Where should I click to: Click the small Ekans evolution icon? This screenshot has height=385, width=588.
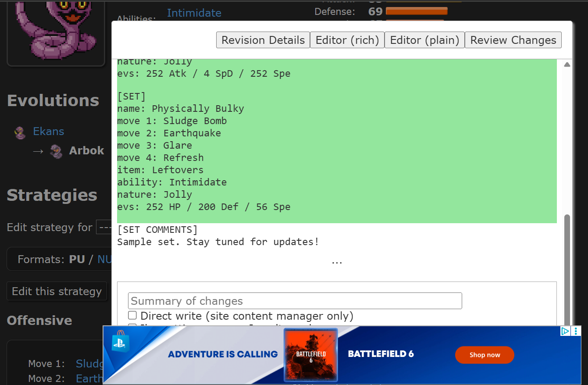tap(20, 132)
